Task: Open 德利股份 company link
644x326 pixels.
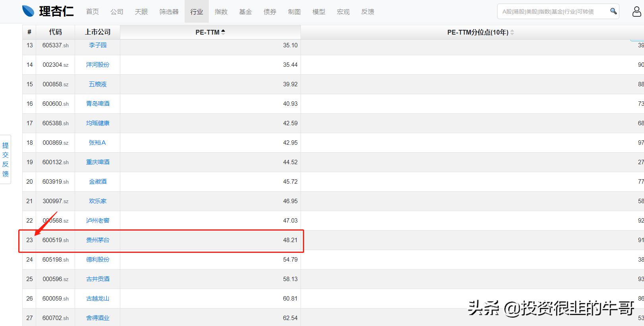Action: pos(98,260)
